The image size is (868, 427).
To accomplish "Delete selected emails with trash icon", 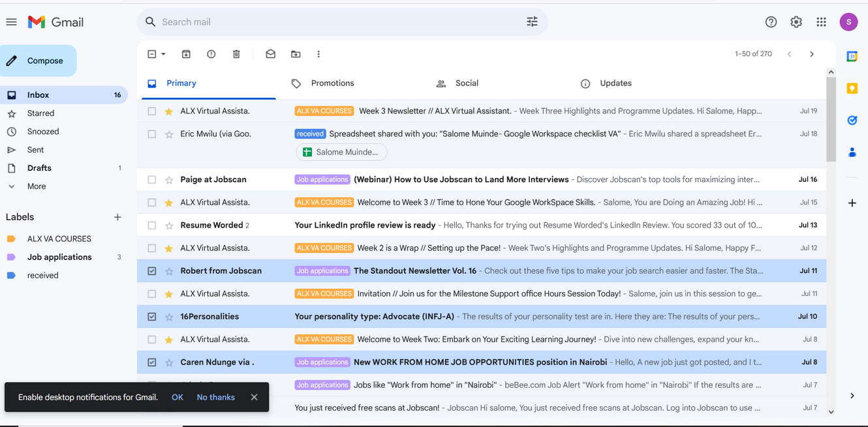I will 236,54.
